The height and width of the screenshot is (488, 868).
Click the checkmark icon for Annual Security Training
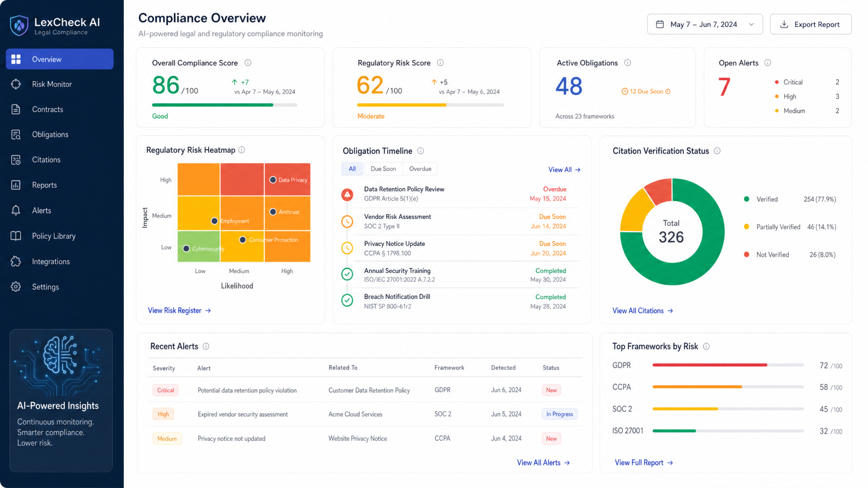coord(347,274)
